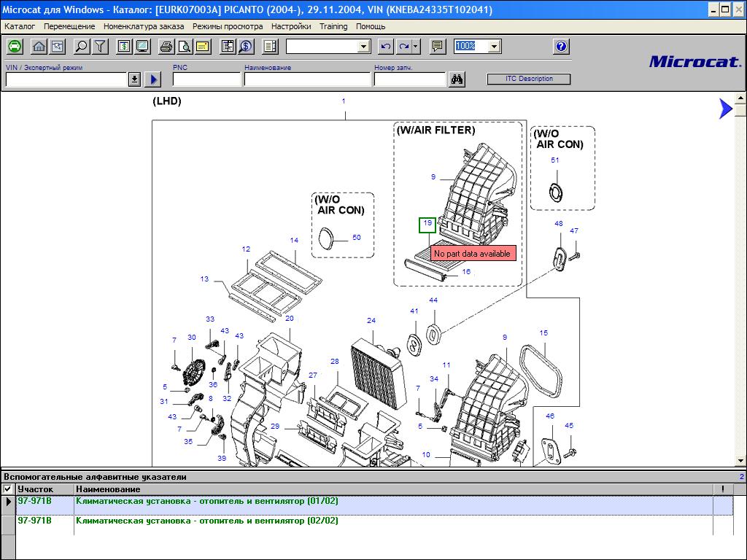Click vertical scrollbar down arrow of diagram
747x560 pixels.
click(740, 461)
